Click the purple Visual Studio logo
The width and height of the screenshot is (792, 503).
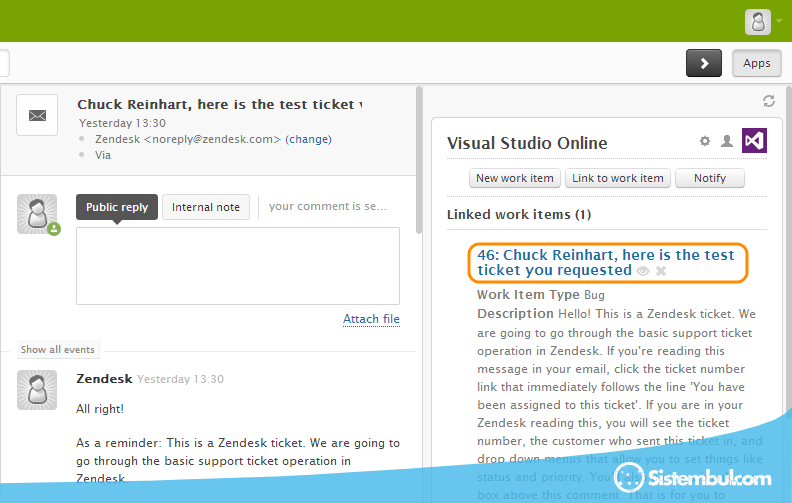click(755, 142)
